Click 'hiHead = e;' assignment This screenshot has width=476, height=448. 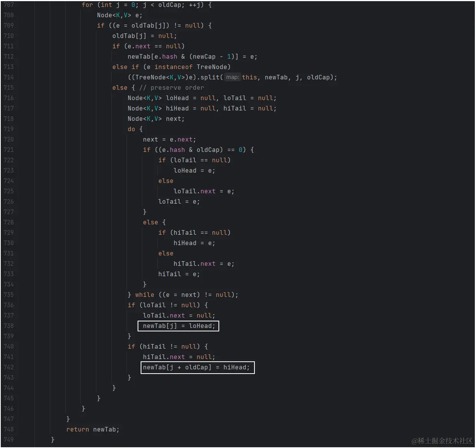(x=194, y=243)
